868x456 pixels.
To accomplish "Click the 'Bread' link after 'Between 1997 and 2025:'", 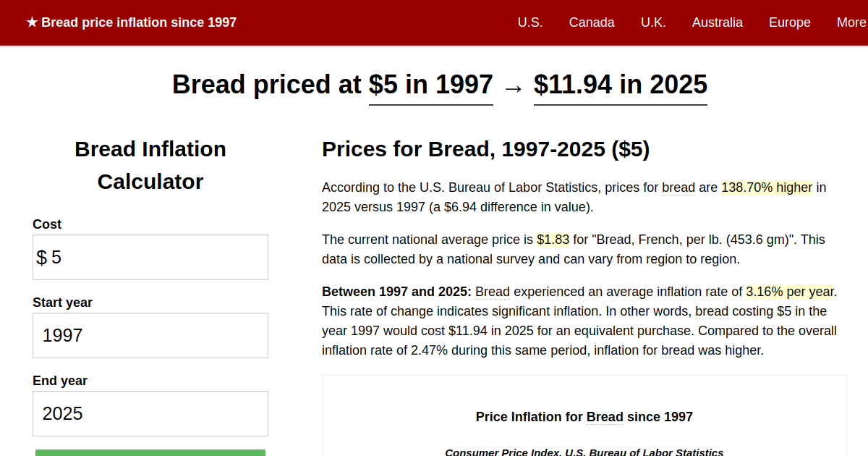I will 493,292.
